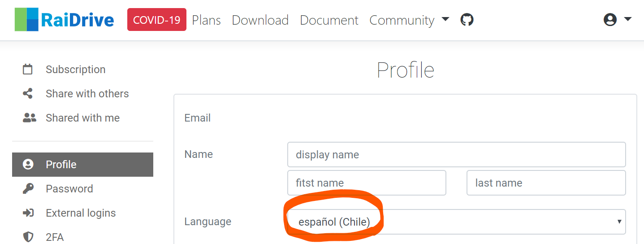644x244 pixels.
Task: Open the Language dropdown selector
Action: coord(456,222)
